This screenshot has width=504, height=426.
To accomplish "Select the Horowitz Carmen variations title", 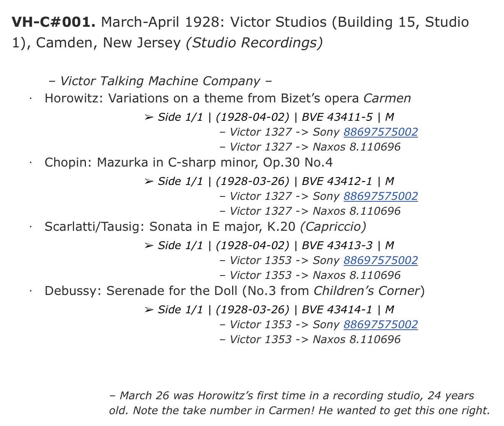I will (x=228, y=98).
